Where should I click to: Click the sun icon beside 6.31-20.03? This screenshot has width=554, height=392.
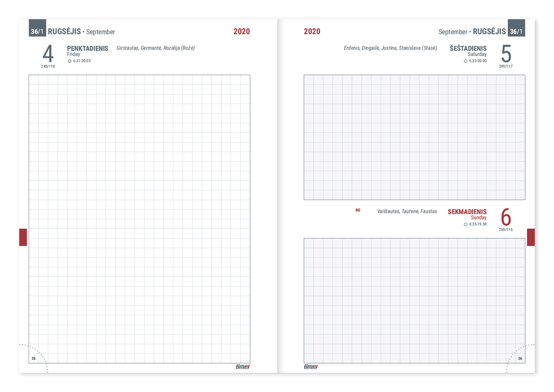(x=69, y=61)
